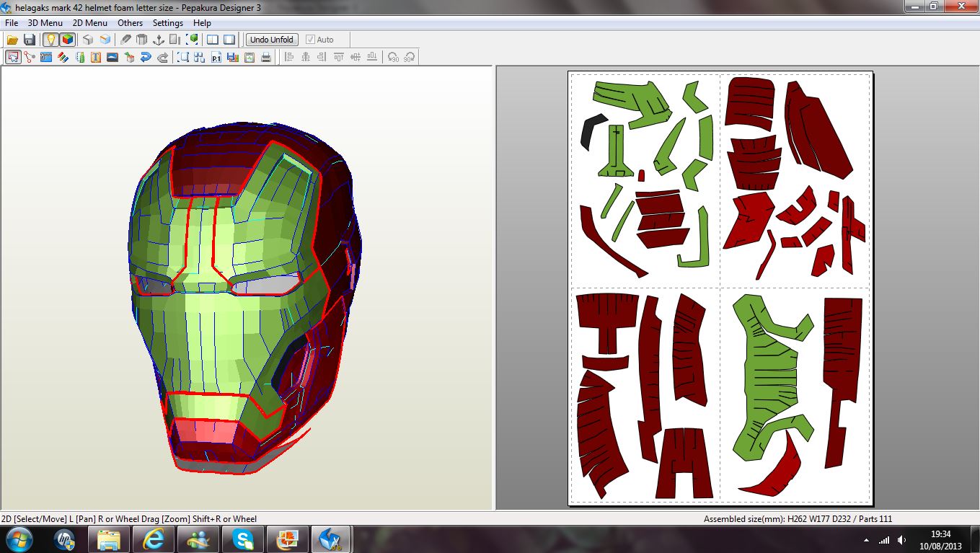Click the blue curved arrow icon
Image resolution: width=980 pixels, height=553 pixels.
point(146,57)
